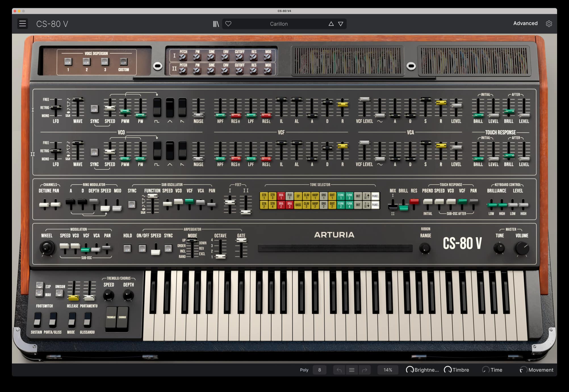The width and height of the screenshot is (569, 392).
Task: Select the BRA 3 tone button
Action: coord(290,205)
